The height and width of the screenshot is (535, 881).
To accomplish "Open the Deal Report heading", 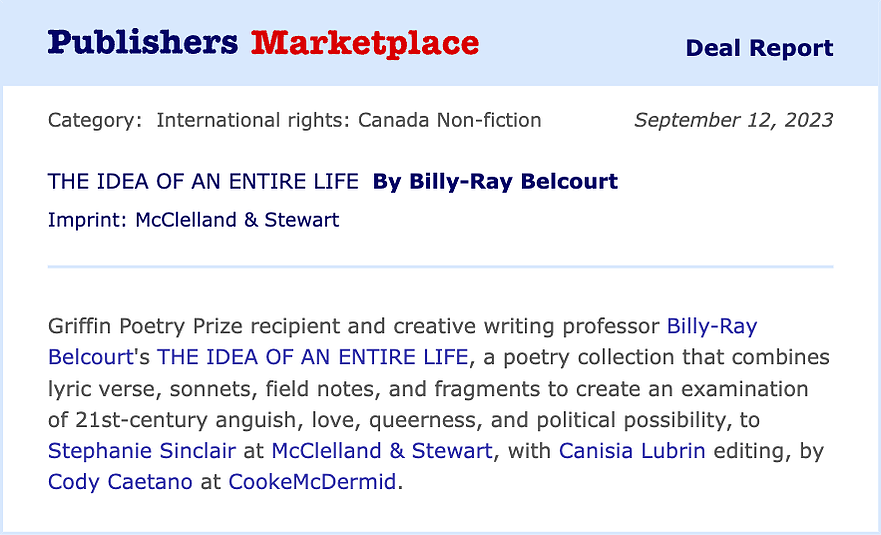I will pos(759,48).
